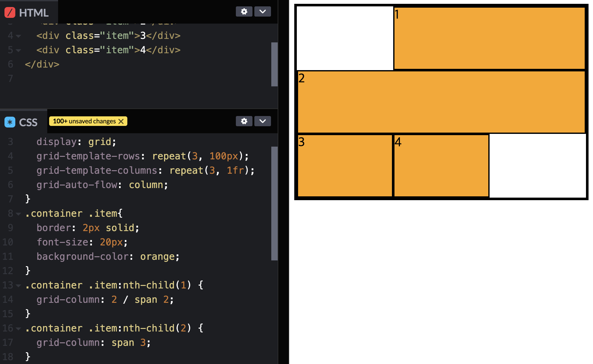Click the 'grid-template-columns' property text
Screen dimensions: 593x364
click(97, 171)
